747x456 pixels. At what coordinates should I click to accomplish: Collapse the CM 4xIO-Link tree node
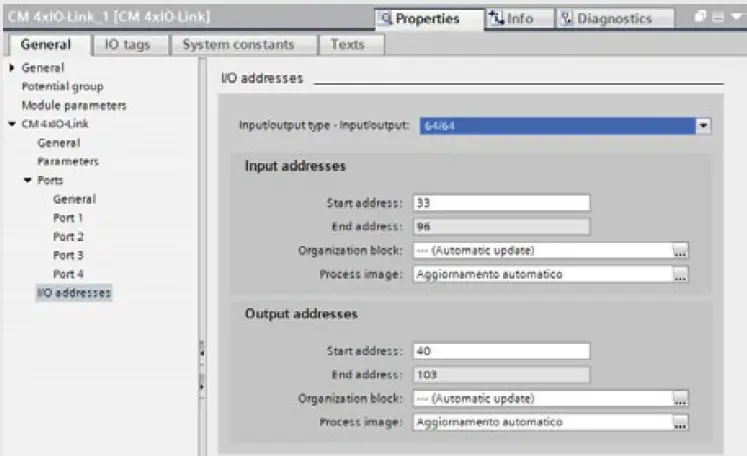pyautogui.click(x=12, y=124)
